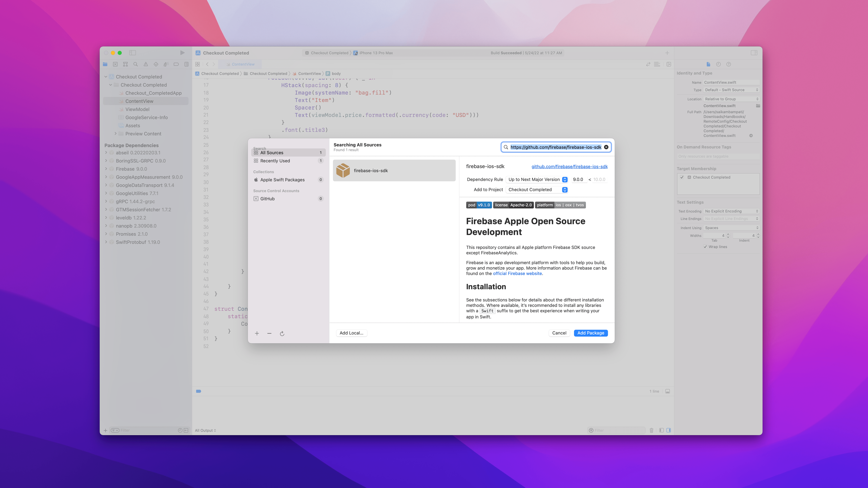Image resolution: width=868 pixels, height=488 pixels.
Task: Toggle the inspectors panel icon at top right
Action: point(754,53)
